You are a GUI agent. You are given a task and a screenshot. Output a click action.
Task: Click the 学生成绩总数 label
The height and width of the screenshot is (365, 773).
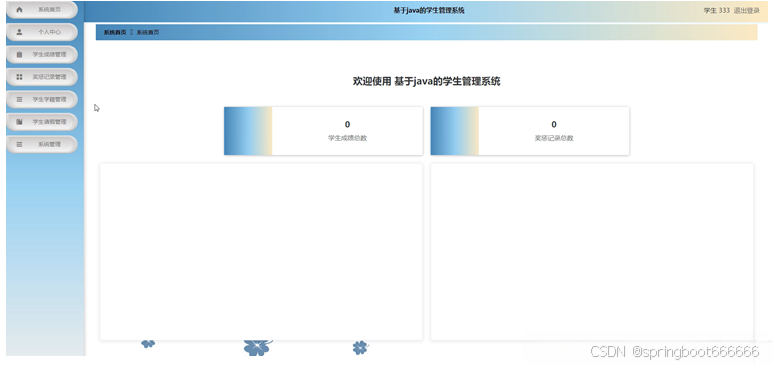348,138
